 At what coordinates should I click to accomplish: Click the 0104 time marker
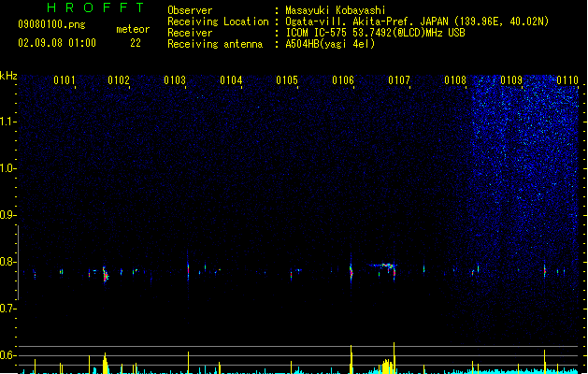click(231, 80)
